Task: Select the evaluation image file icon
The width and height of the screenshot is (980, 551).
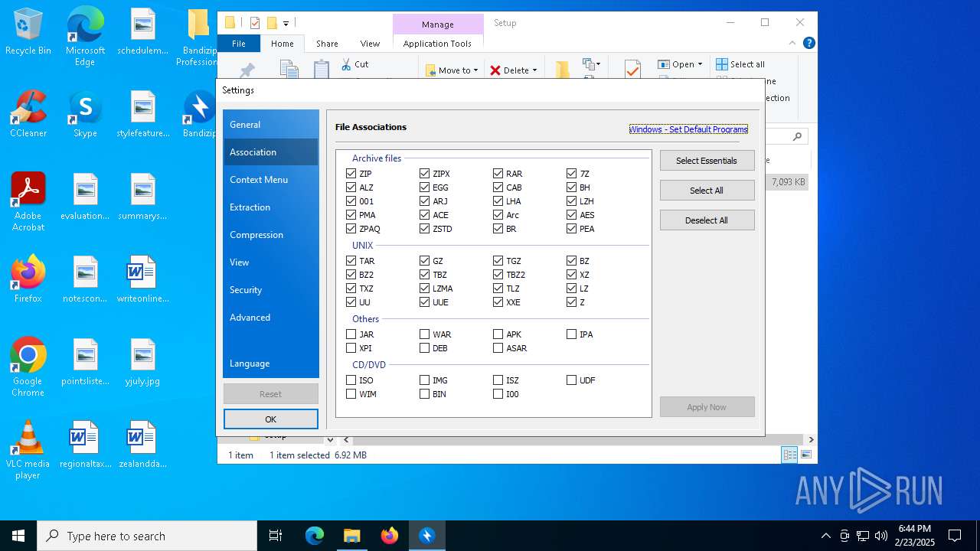Action: tap(85, 197)
